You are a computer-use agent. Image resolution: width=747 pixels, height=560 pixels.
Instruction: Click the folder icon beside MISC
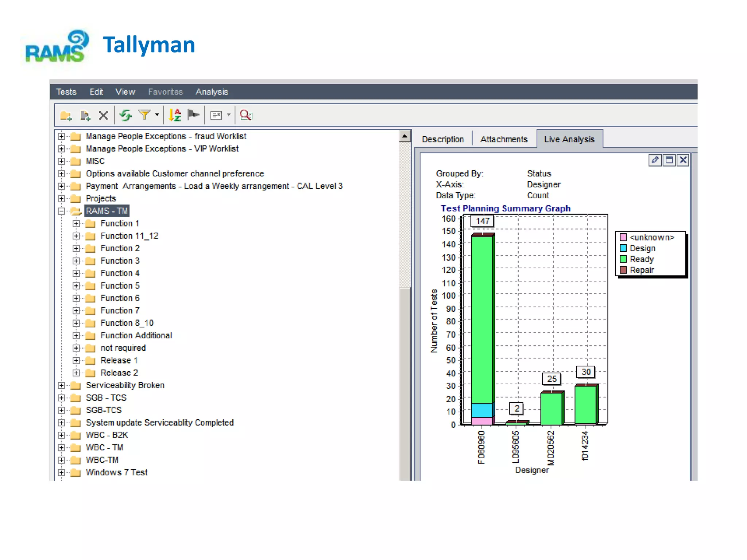(76, 161)
